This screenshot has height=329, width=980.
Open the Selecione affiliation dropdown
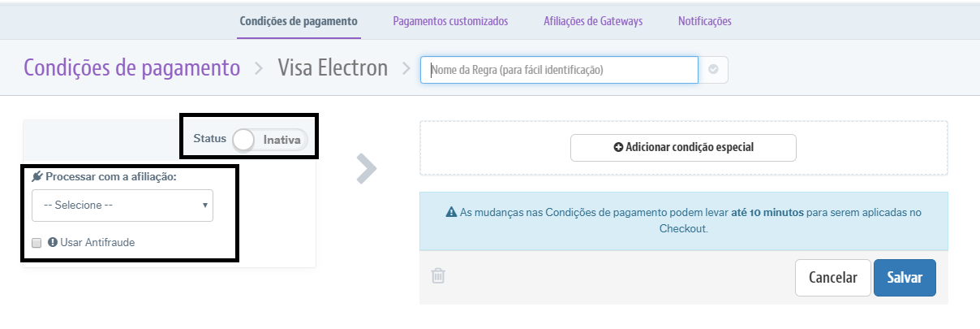pyautogui.click(x=122, y=206)
